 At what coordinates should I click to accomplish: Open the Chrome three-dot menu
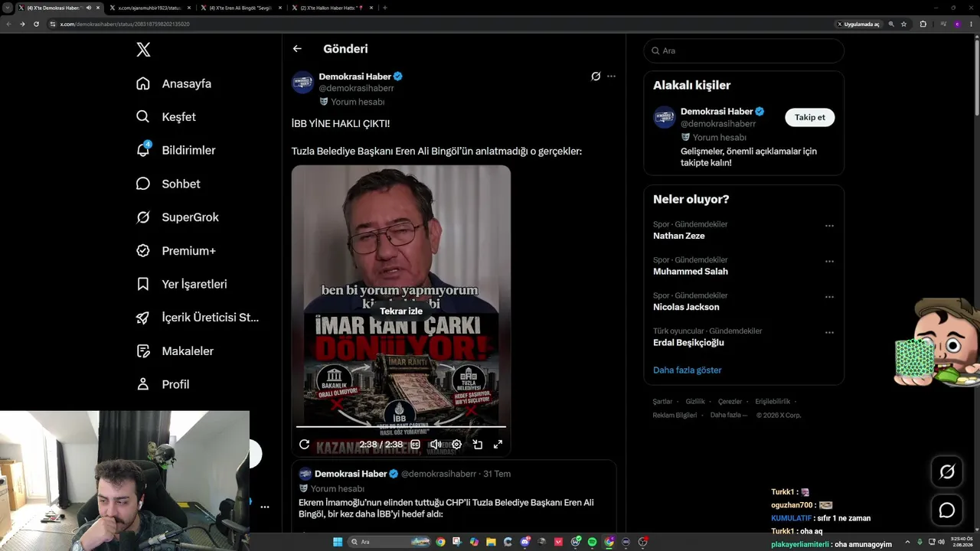[970, 24]
